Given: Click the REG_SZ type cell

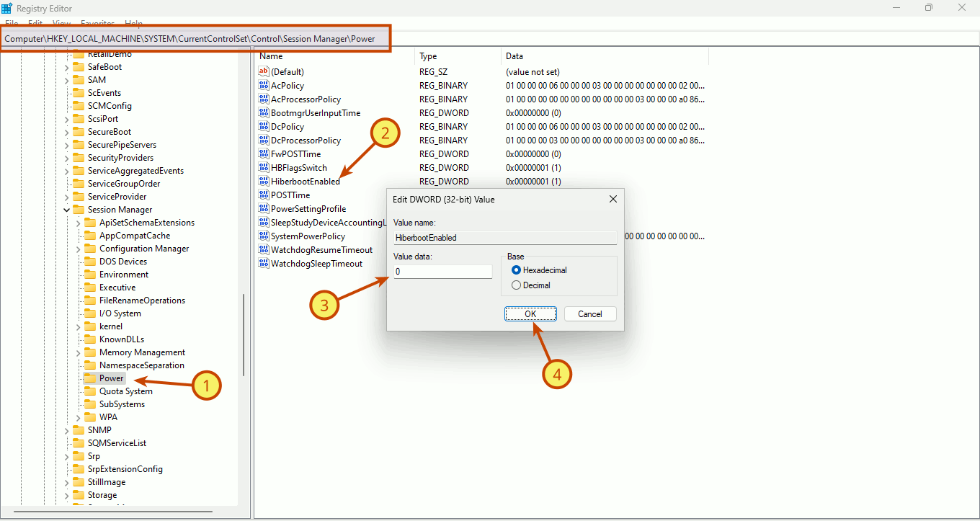Looking at the screenshot, I should [x=432, y=72].
